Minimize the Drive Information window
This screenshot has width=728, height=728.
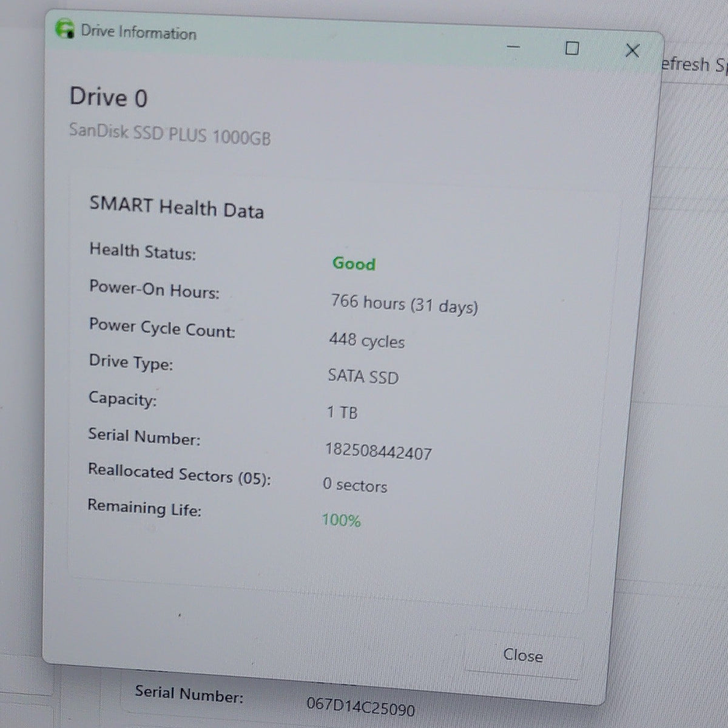(x=513, y=46)
